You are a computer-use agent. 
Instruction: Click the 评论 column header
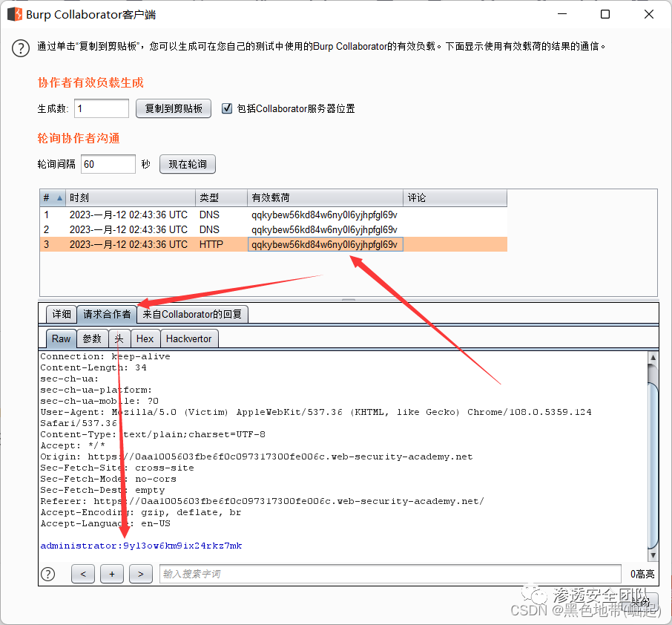[455, 197]
